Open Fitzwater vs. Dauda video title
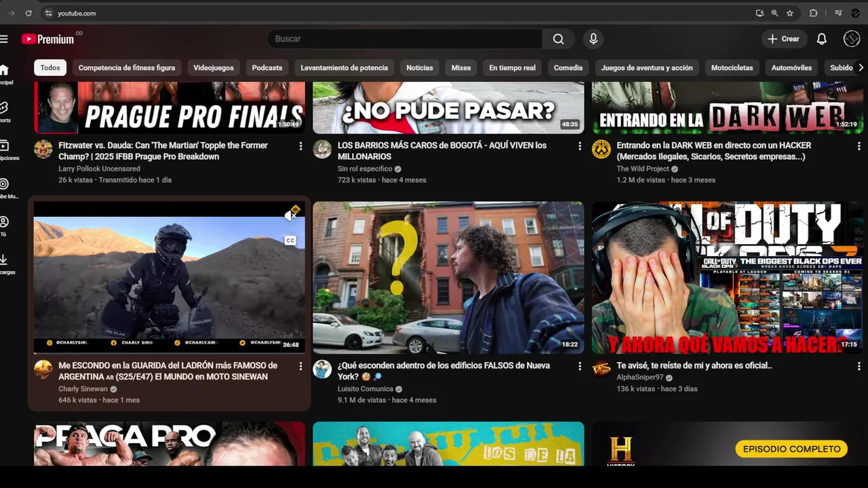This screenshot has height=488, width=868. coord(163,151)
